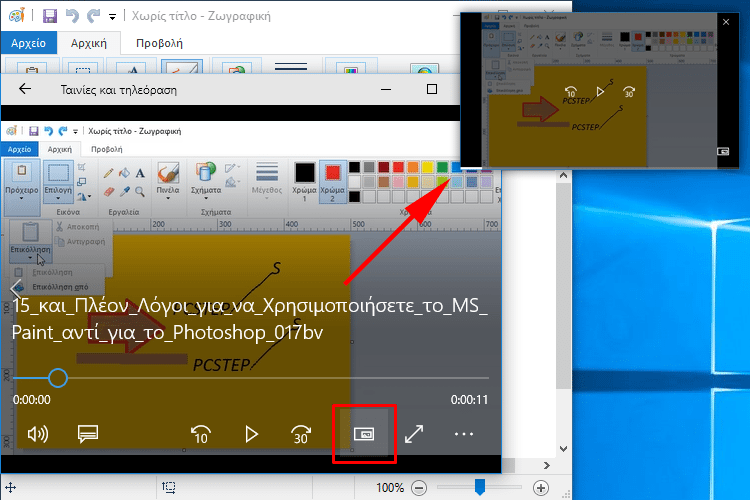750x500 pixels.
Task: Open the more options ellipsis menu
Action: coord(463,434)
